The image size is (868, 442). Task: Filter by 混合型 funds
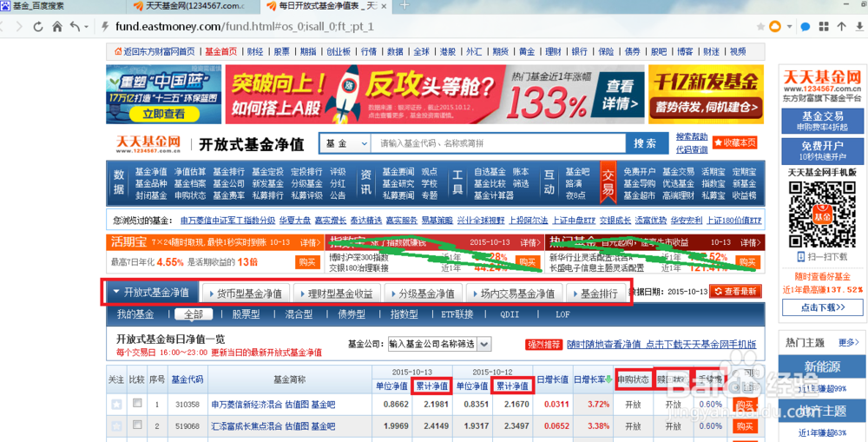299,314
